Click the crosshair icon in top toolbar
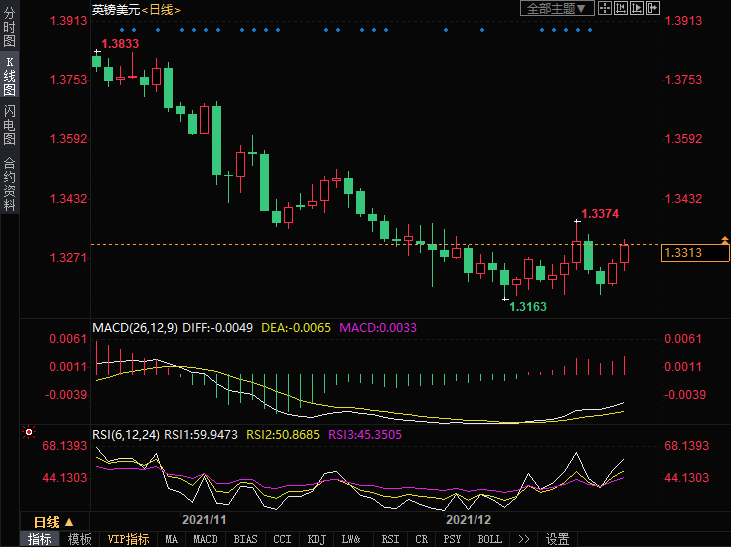Viewport: 731px width, 547px height. pyautogui.click(x=607, y=8)
